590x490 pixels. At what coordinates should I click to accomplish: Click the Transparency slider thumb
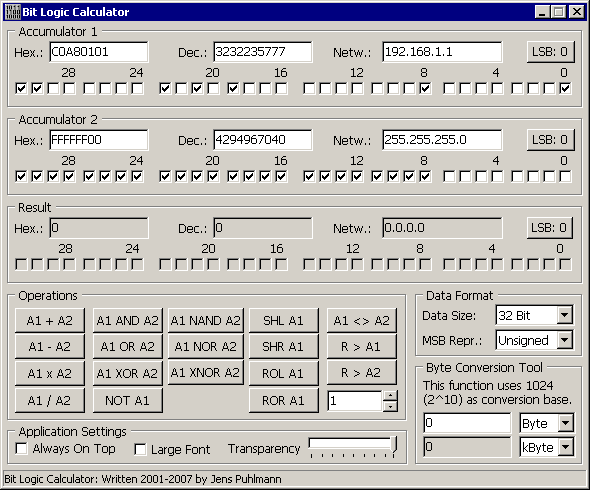[x=394, y=445]
